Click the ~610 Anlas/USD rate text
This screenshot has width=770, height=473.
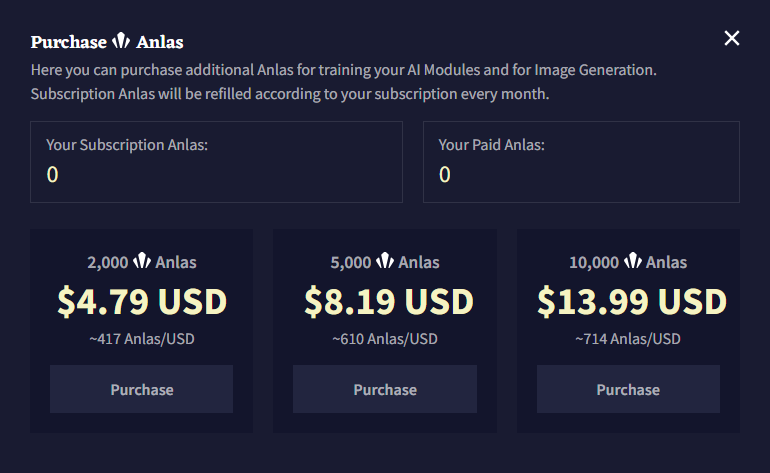point(385,339)
